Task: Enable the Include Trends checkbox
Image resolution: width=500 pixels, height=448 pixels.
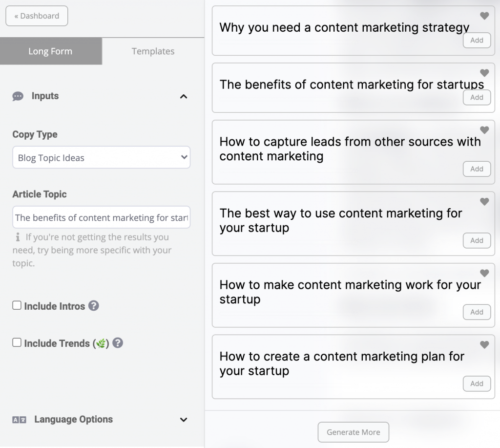Action: coord(17,342)
